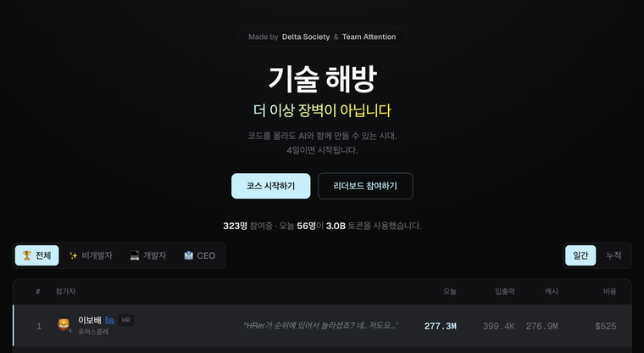The height and width of the screenshot is (353, 644).
Task: Switch to 누적 period view
Action: [x=613, y=255]
